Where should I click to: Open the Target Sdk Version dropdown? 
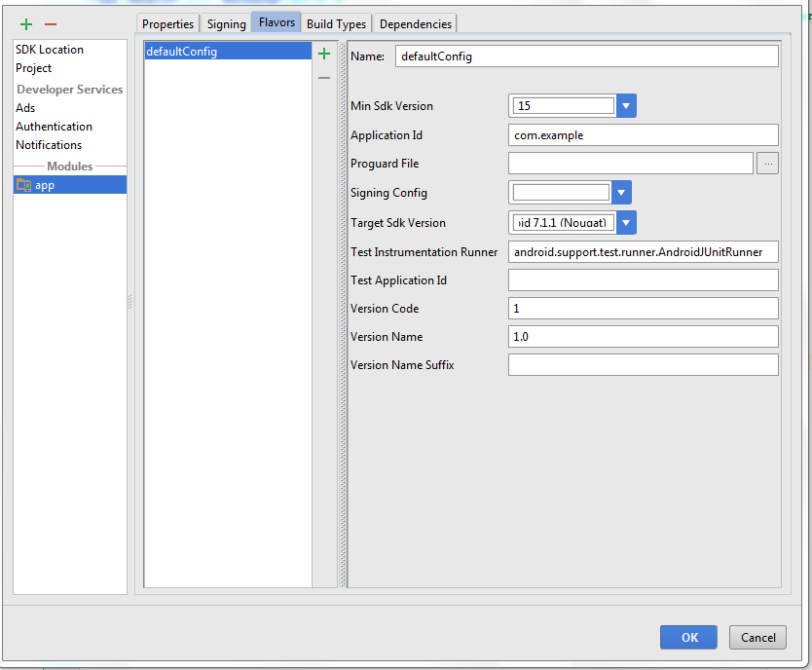coord(626,223)
